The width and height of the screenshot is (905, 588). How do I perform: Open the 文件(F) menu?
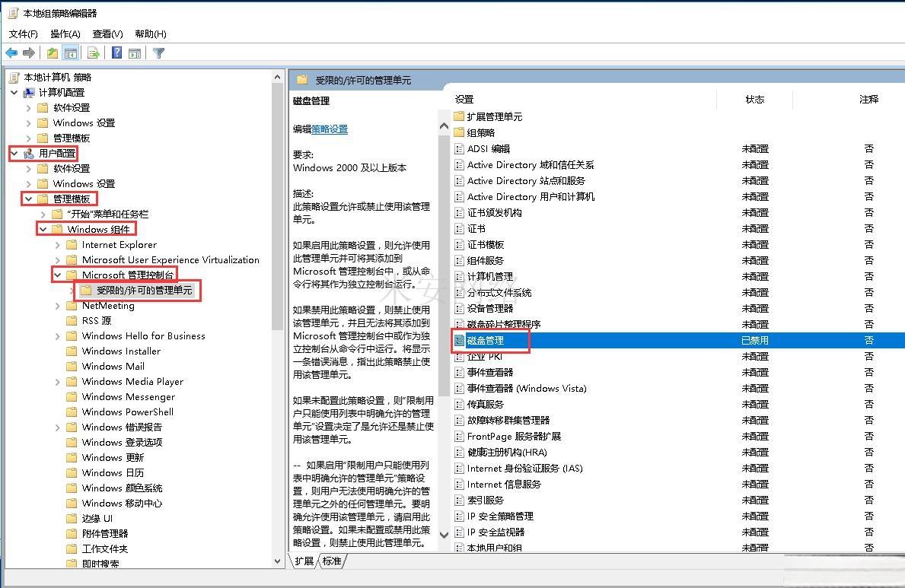click(24, 34)
